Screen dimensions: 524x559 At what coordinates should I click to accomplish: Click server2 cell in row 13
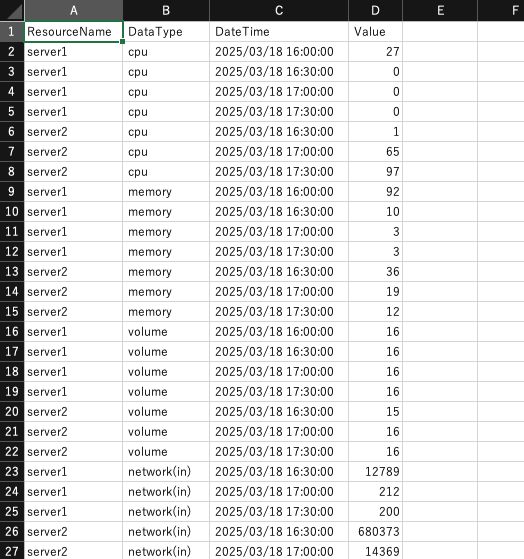[x=73, y=272]
